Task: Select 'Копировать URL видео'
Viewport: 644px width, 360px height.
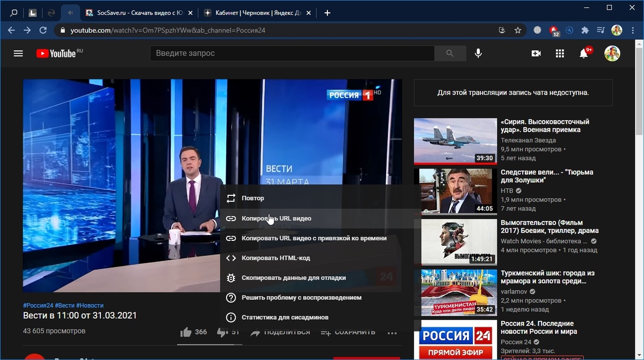Action: (320, 218)
